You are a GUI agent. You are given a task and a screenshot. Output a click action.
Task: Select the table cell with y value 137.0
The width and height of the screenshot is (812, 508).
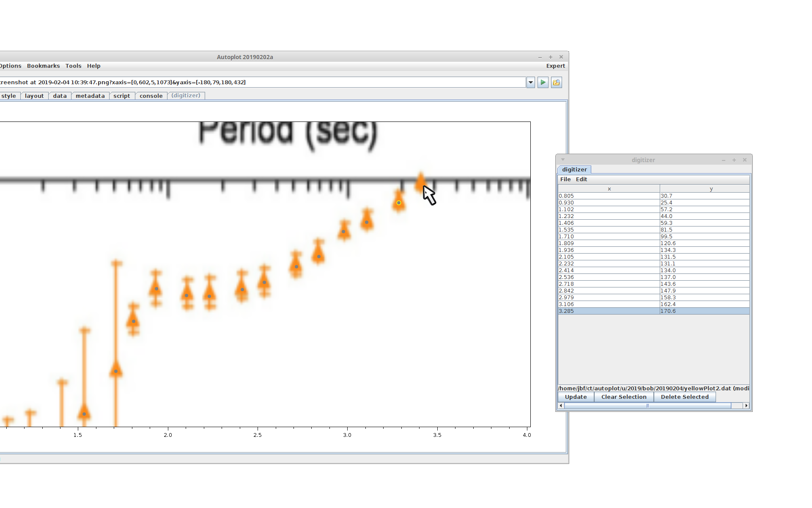[705, 277]
